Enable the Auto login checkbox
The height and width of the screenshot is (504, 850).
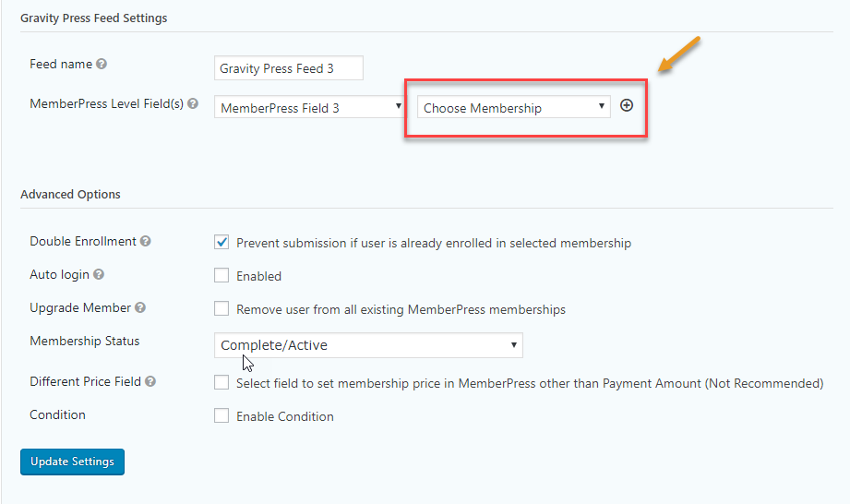221,275
